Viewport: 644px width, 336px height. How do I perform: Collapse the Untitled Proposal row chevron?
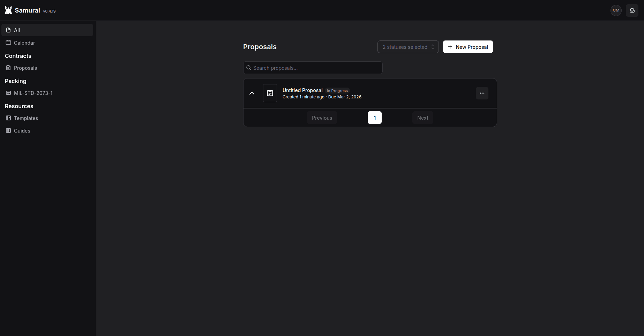click(x=252, y=93)
